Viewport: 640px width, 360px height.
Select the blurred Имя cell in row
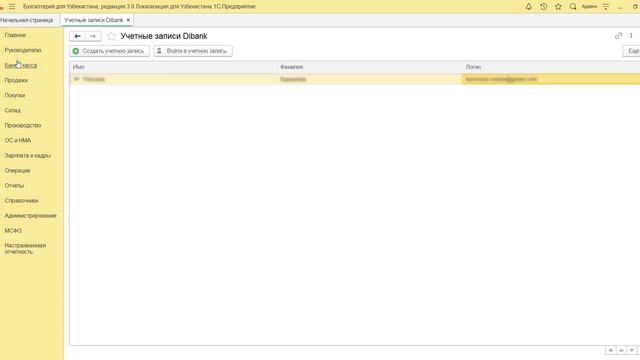tap(173, 79)
